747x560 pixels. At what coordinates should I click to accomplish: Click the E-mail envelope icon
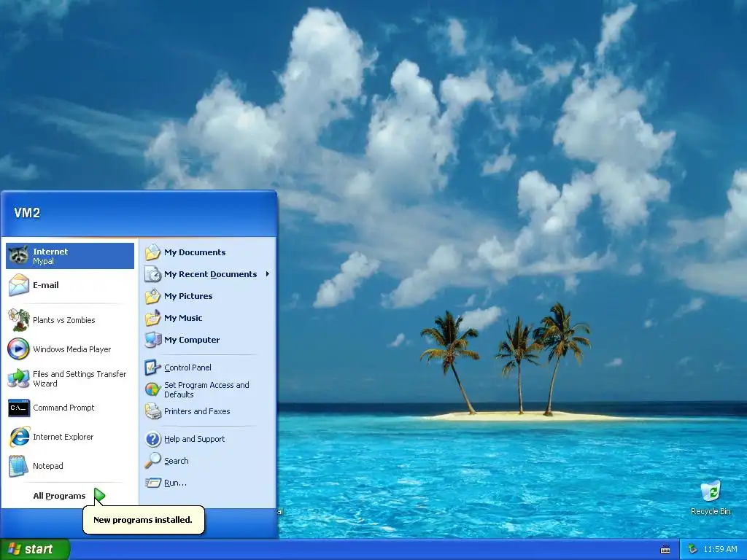click(x=19, y=285)
